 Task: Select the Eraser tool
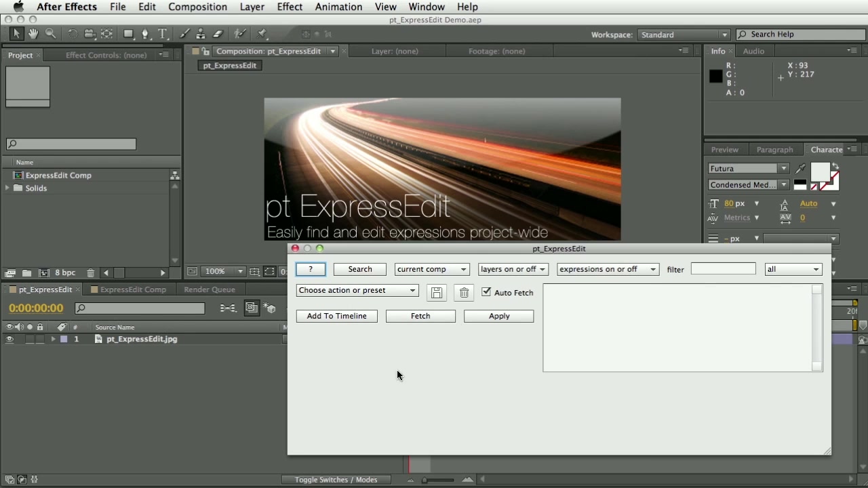[x=218, y=34]
